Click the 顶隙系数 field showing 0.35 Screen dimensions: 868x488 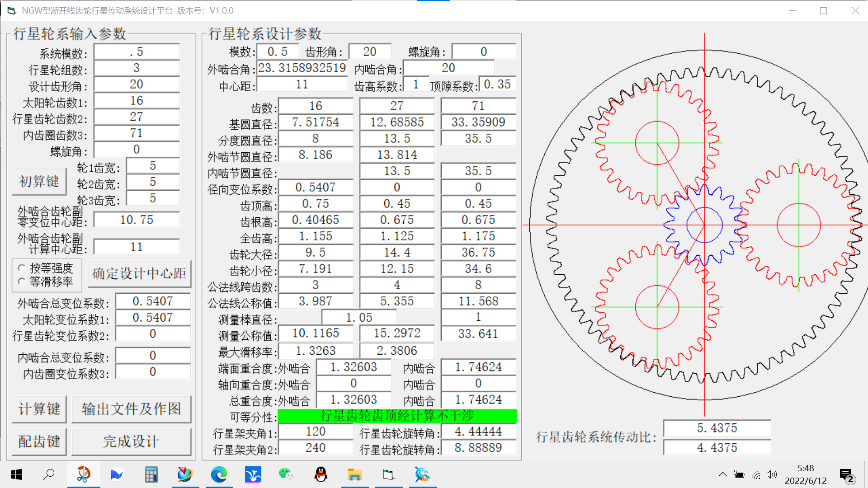(497, 84)
